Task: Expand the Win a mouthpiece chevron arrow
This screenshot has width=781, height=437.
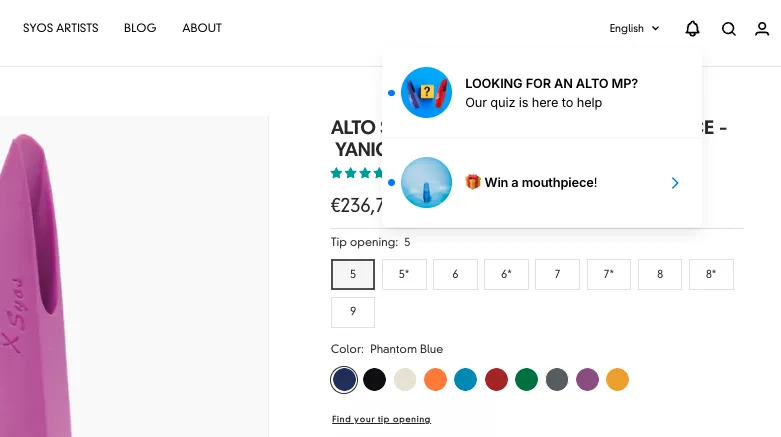Action: point(674,183)
